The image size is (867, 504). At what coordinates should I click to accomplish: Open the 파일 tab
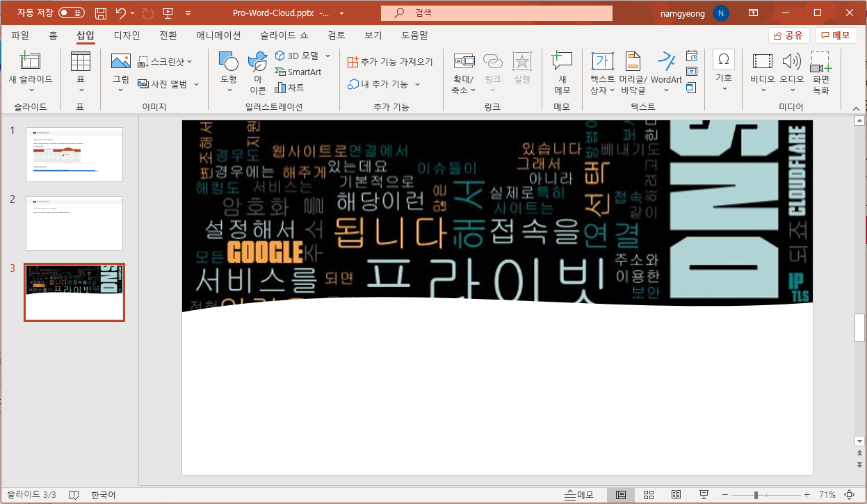(x=20, y=35)
